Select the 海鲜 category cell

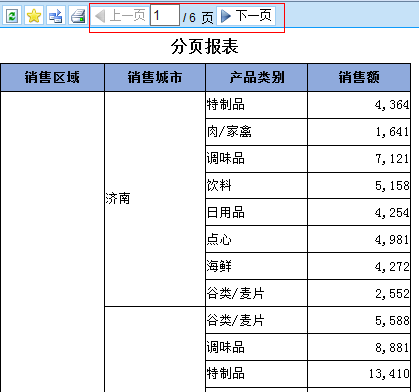256,266
